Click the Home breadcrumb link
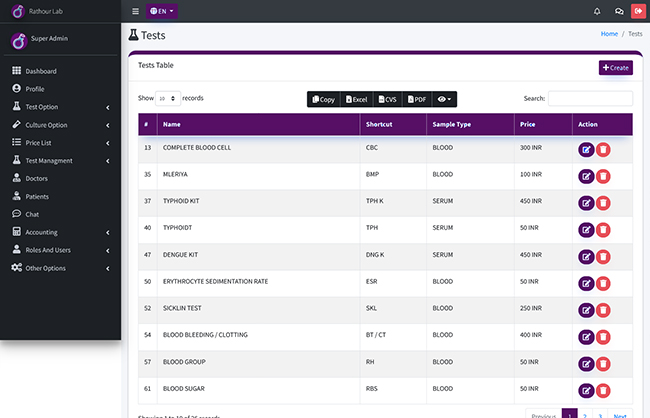 coord(609,34)
